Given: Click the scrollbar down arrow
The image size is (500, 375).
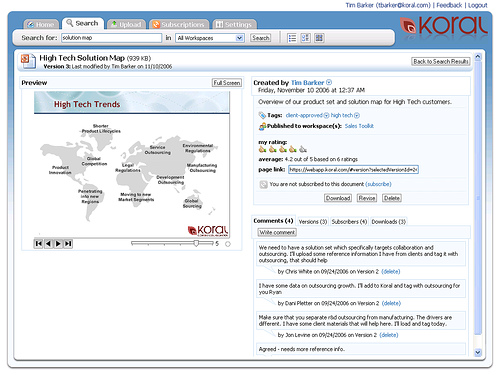Looking at the screenshot, I should point(478,352).
